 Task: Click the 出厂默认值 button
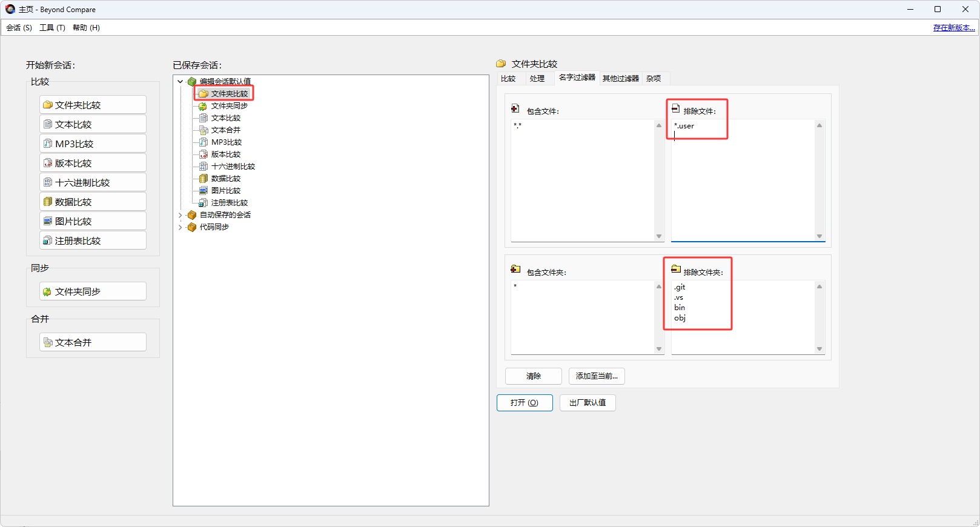tap(588, 403)
